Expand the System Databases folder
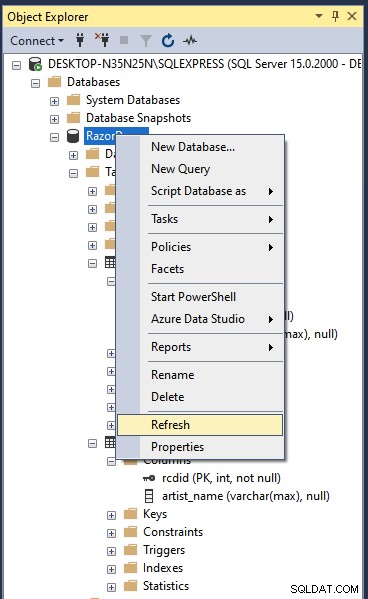 [x=54, y=101]
